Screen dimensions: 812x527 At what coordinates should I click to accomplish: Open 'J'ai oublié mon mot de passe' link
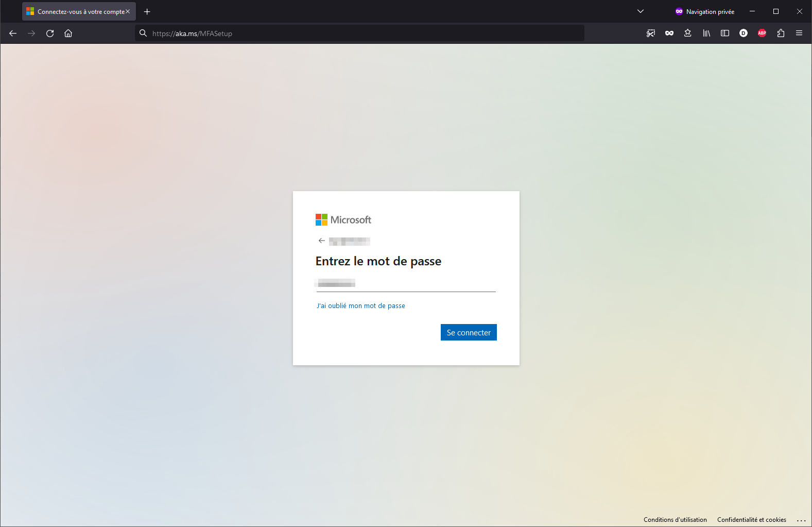click(x=361, y=306)
